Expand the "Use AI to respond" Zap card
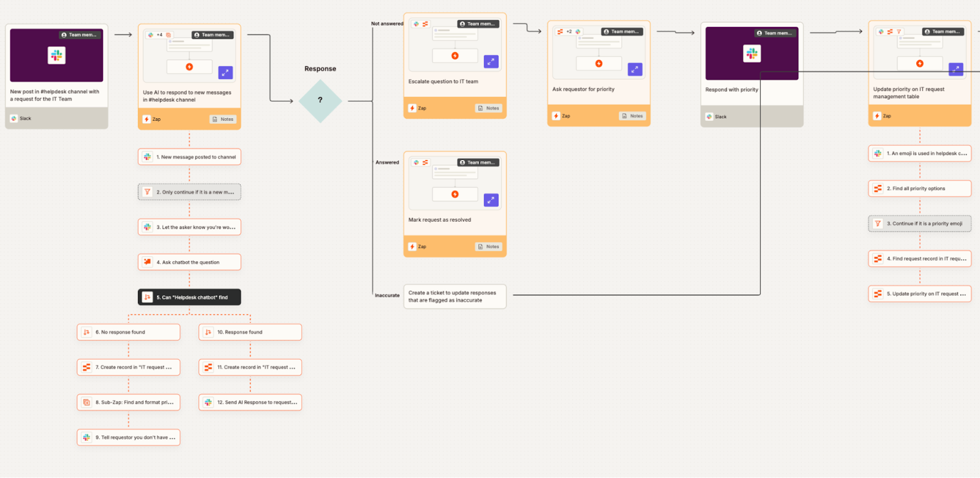Screen dimensions: 980x478 (x=225, y=73)
